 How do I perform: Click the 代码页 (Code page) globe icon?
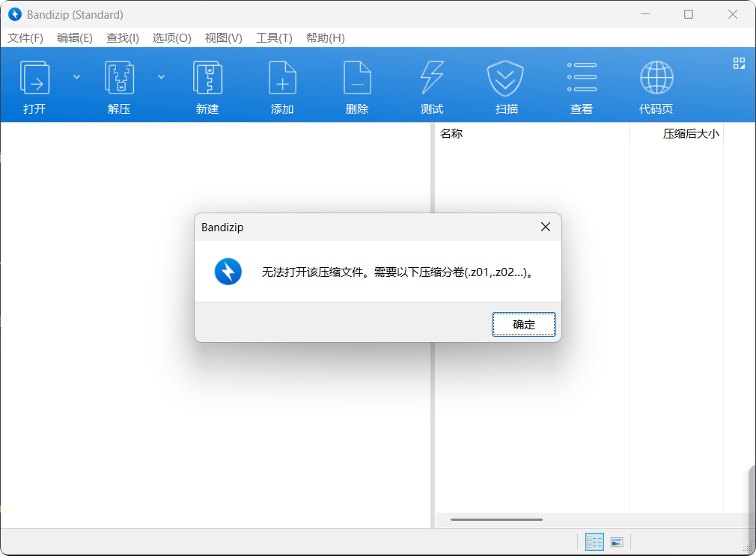click(x=656, y=85)
